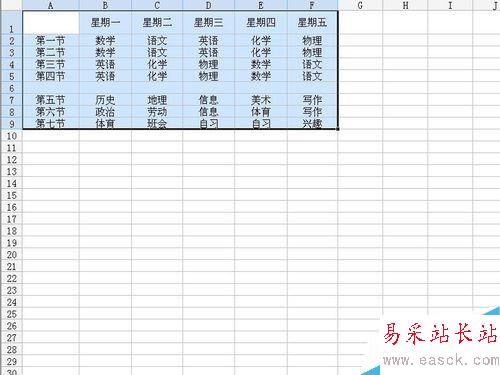Screen dimensions: 500x375
Task: Click 语文 in the 第一节 row under 星期二
Action: [x=157, y=41]
